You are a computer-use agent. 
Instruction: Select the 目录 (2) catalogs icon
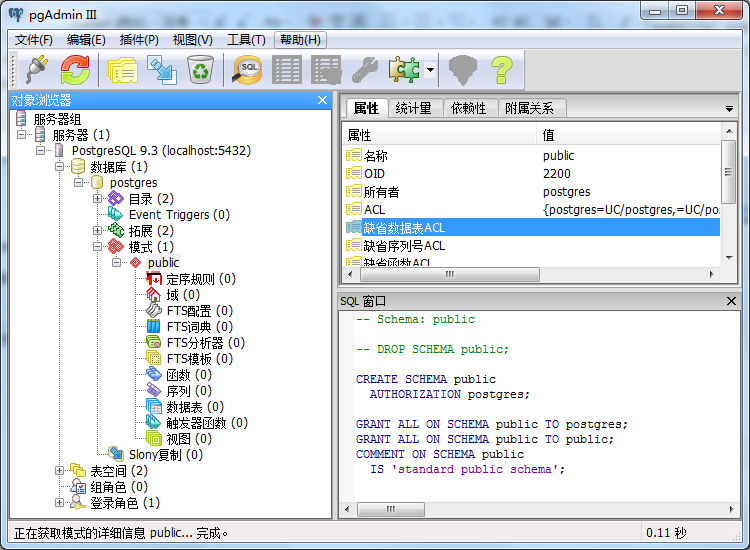[116, 198]
